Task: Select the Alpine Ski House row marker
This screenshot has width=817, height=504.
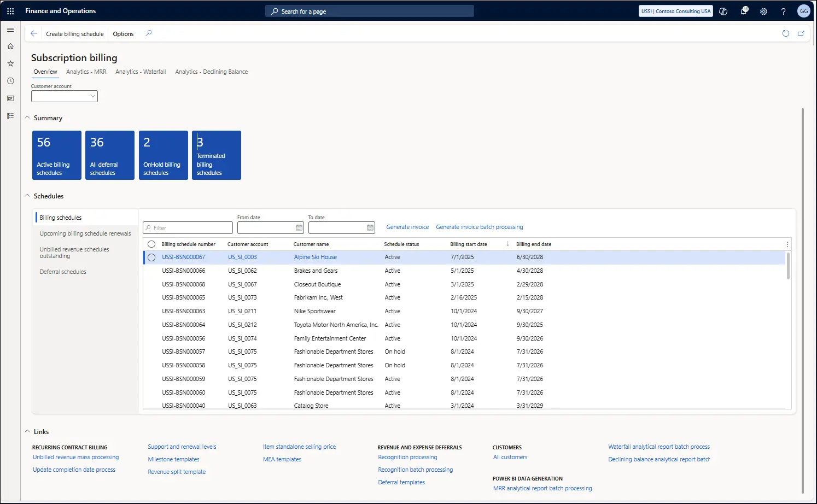Action: [151, 257]
